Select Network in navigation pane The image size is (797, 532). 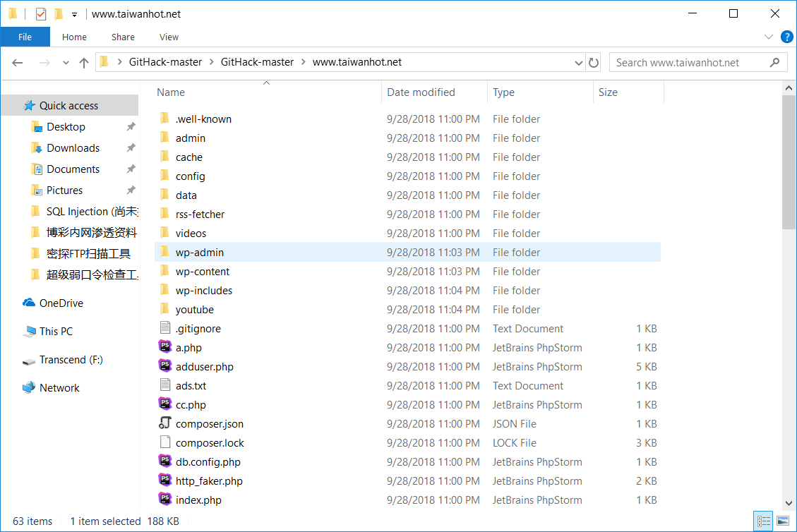click(59, 387)
